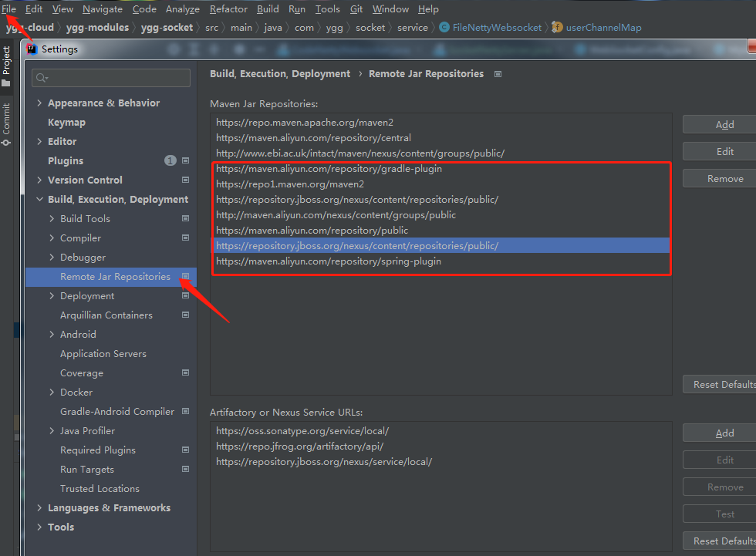Click the icon next to Required Plugins

[184, 450]
